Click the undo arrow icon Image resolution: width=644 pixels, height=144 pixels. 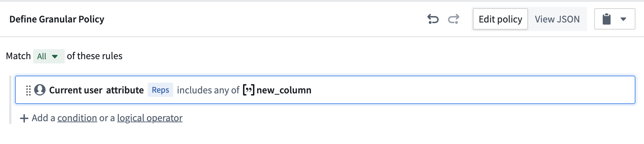(433, 19)
